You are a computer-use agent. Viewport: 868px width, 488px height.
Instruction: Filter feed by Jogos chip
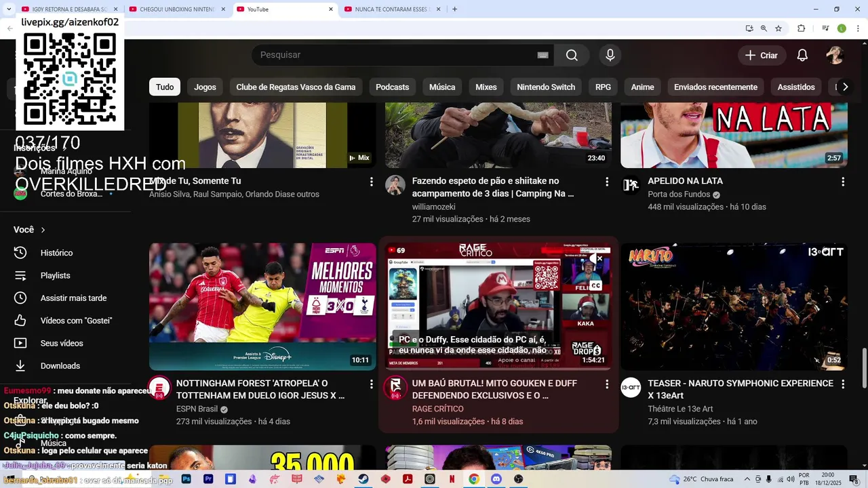(205, 87)
